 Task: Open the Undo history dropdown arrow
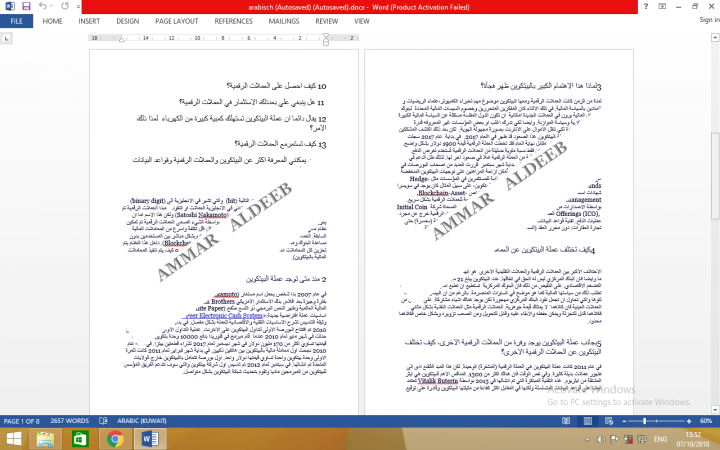point(52,7)
